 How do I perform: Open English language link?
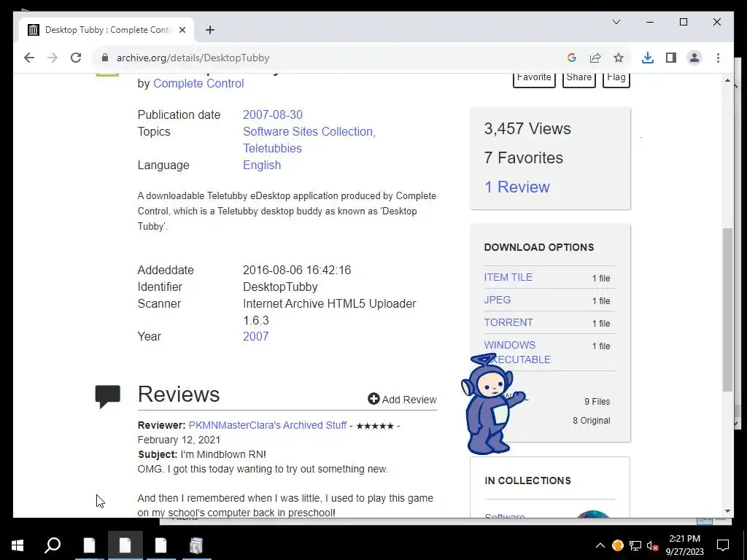(x=262, y=166)
